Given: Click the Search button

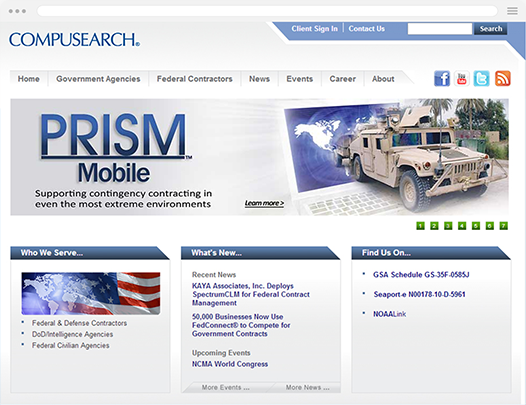Looking at the screenshot, I should pos(490,29).
